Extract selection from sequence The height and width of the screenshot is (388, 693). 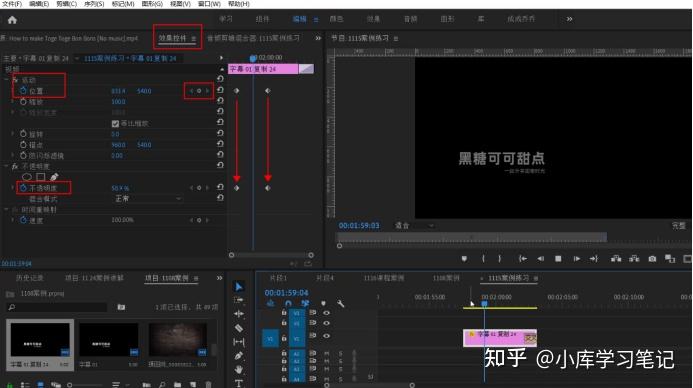634,259
